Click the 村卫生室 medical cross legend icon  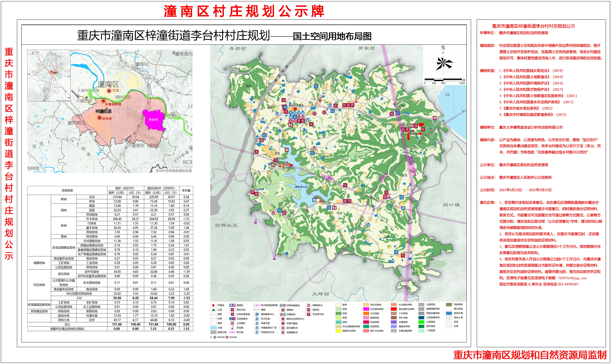point(257,319)
